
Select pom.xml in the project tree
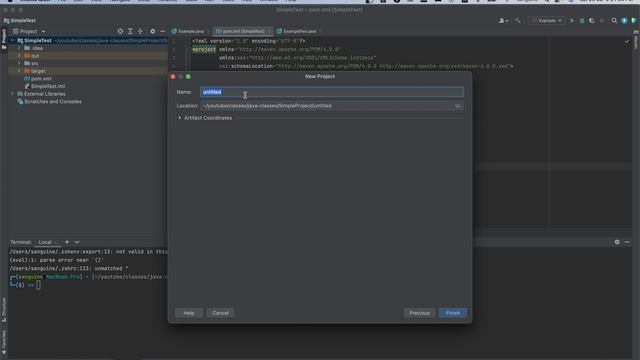[x=38, y=79]
